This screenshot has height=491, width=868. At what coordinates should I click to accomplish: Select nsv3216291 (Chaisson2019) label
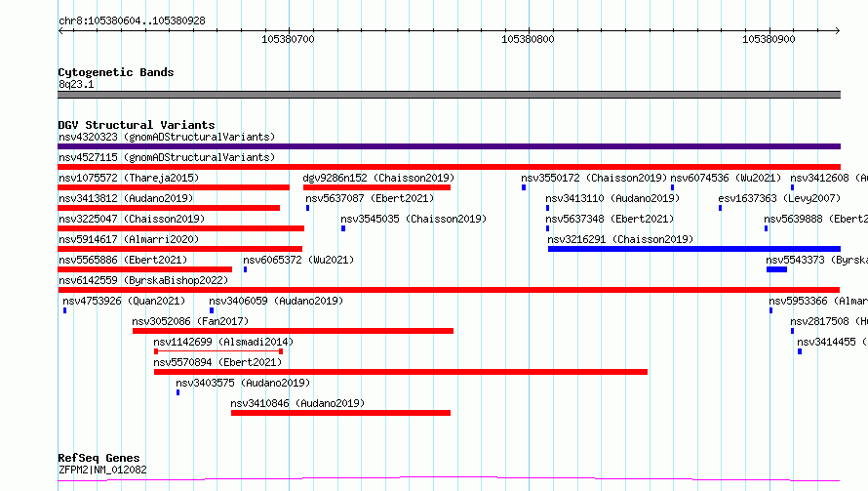620,239
